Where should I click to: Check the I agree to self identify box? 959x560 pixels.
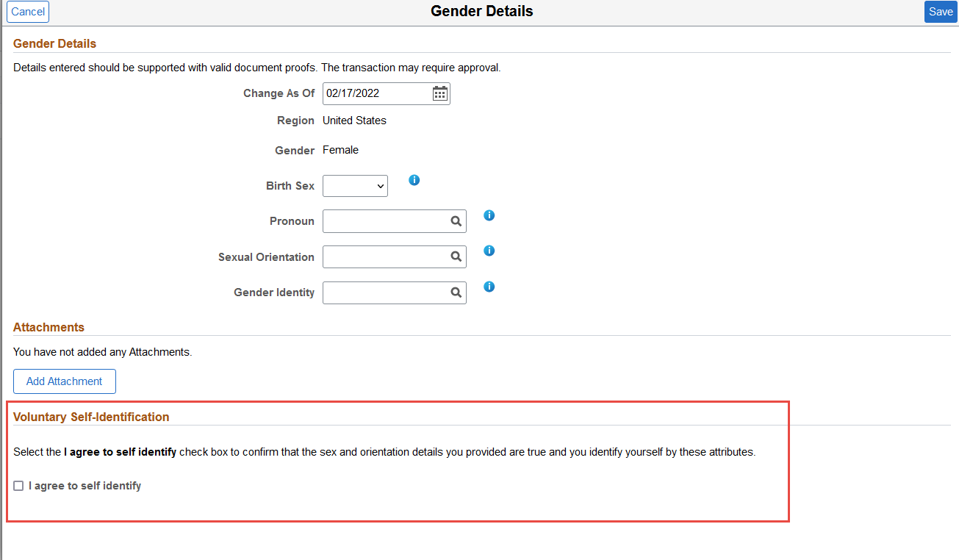(18, 486)
